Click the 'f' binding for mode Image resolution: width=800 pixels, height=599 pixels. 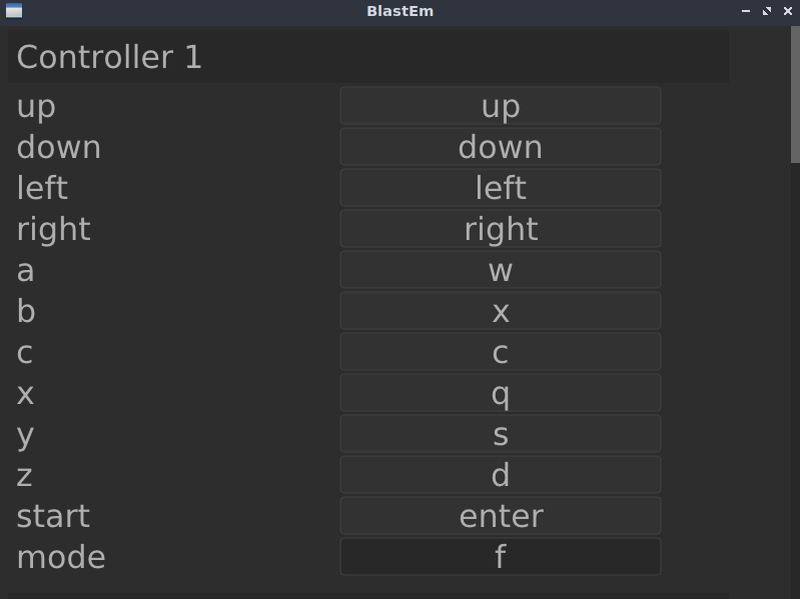pos(500,557)
